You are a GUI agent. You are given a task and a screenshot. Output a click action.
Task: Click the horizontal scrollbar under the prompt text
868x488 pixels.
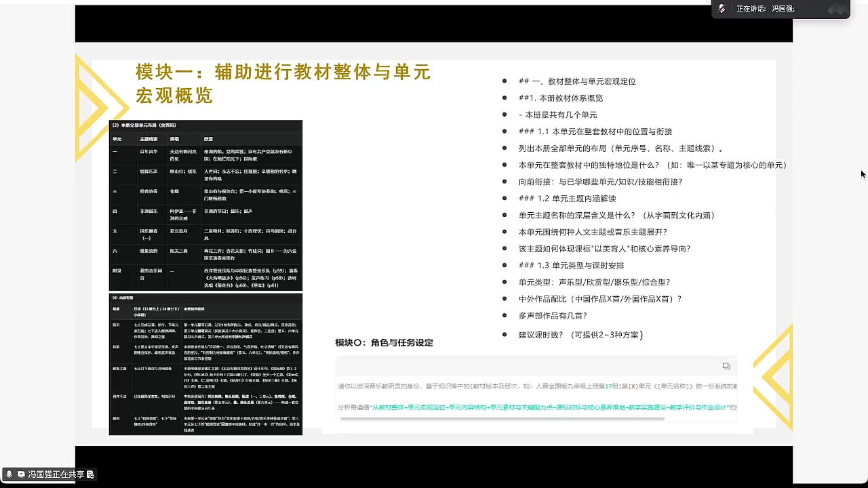[x=502, y=418]
